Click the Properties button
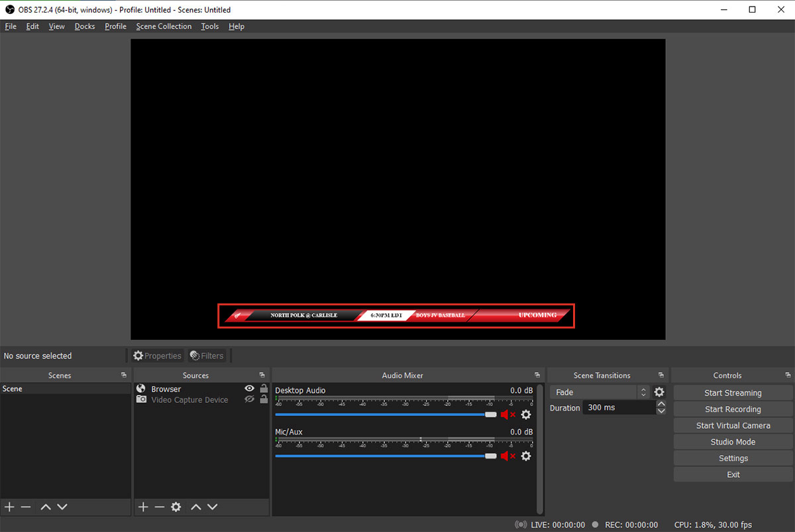 tap(157, 356)
